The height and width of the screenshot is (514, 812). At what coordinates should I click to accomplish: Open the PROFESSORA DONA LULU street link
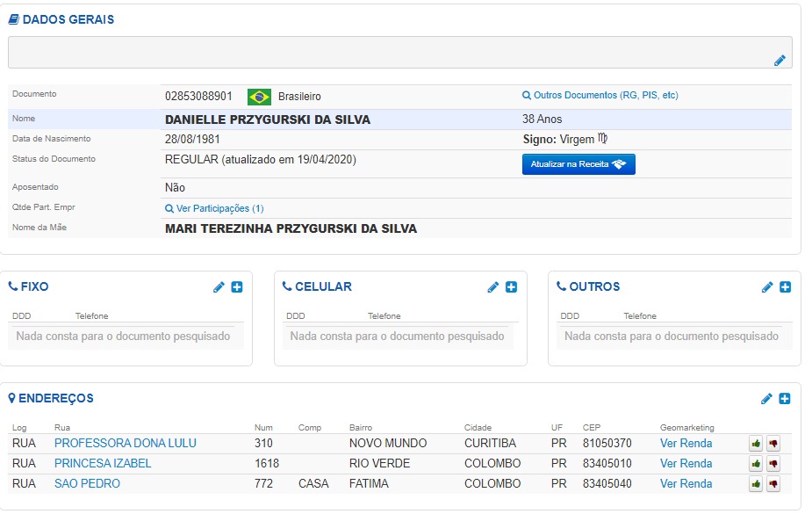coord(126,444)
